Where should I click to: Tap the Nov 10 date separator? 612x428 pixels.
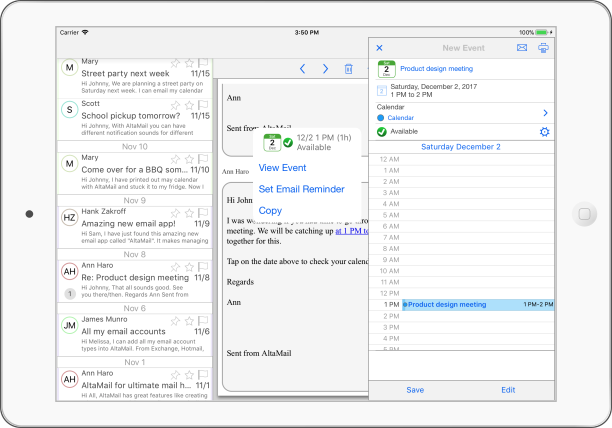135,147
